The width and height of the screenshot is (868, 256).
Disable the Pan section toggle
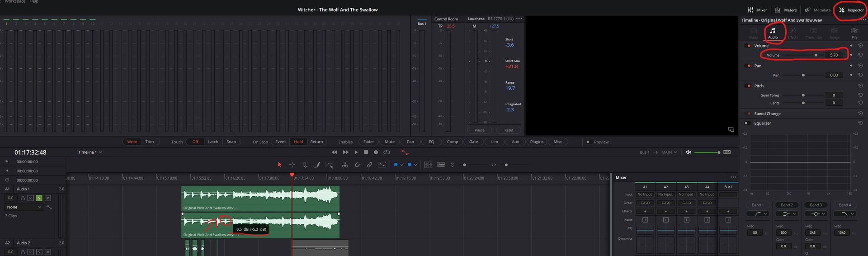(x=748, y=66)
